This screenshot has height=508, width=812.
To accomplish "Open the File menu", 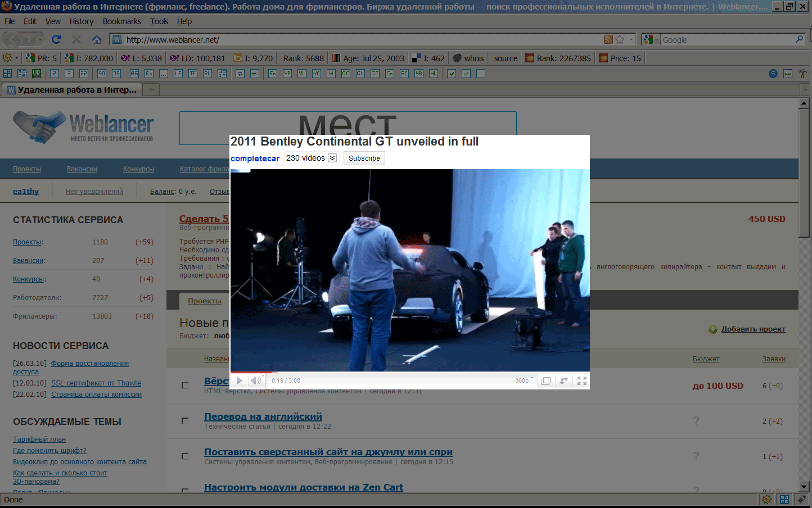I will (10, 21).
